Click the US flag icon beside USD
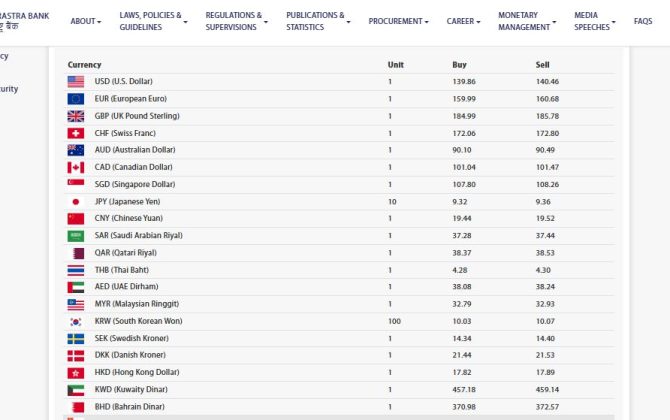The height and width of the screenshot is (420, 670). point(76,81)
